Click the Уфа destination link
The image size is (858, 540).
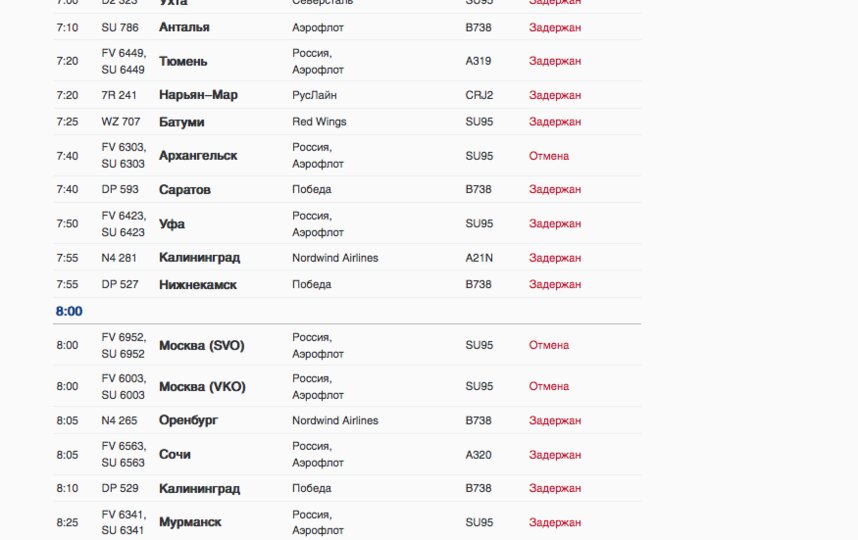[172, 224]
